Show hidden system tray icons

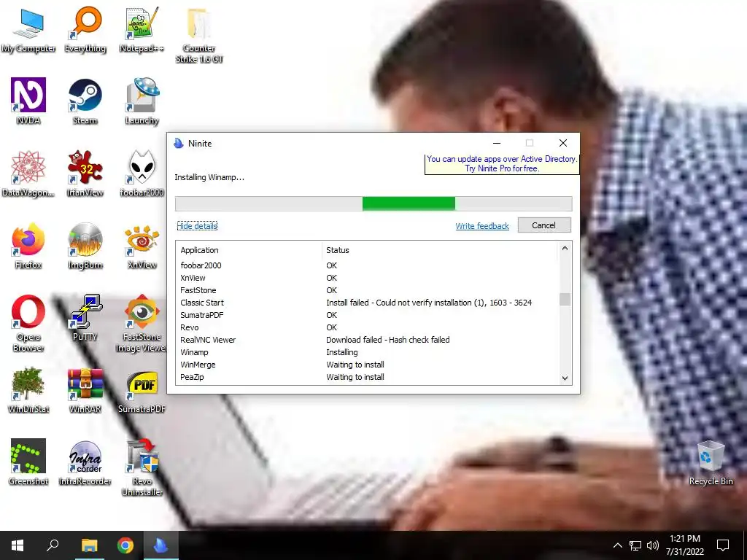[617, 545]
